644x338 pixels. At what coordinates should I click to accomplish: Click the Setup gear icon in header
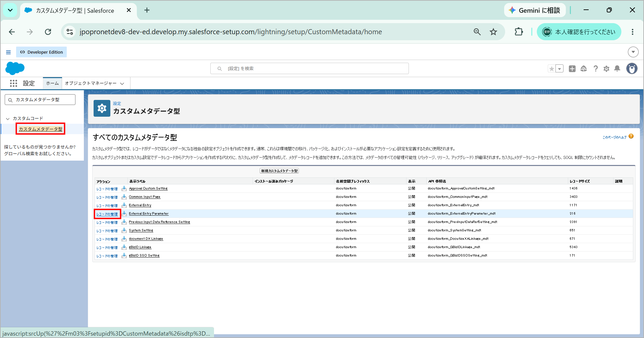point(606,69)
